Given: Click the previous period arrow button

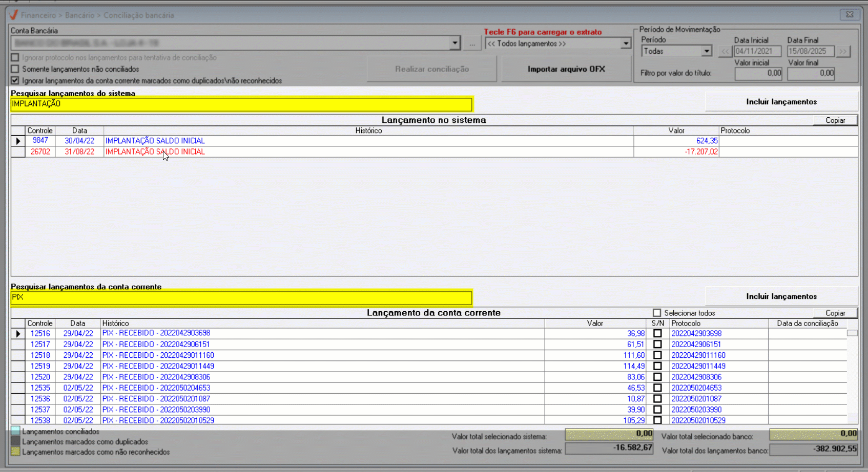Looking at the screenshot, I should coord(725,51).
